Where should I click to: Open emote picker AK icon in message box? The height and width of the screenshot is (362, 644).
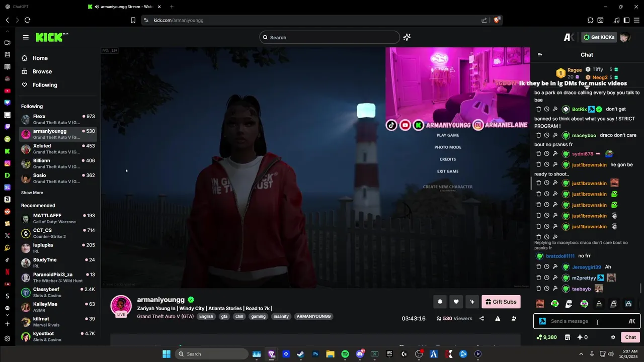coord(632,321)
